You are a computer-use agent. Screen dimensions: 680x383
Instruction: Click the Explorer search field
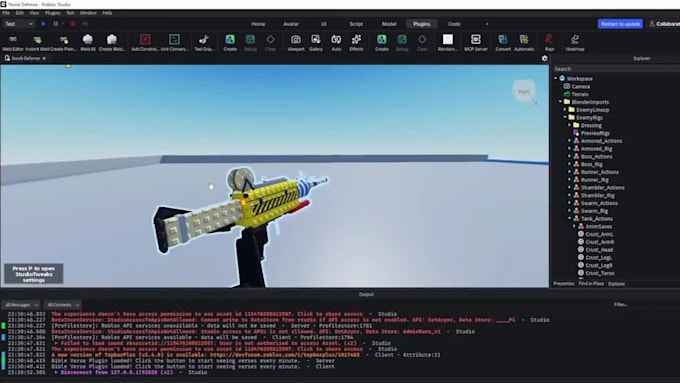(x=616, y=69)
